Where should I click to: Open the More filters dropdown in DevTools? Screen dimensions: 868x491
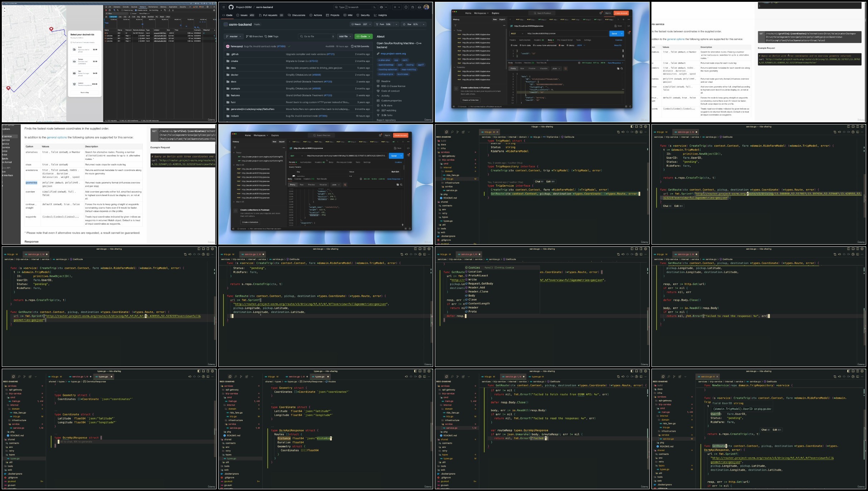pyautogui.click(x=144, y=14)
